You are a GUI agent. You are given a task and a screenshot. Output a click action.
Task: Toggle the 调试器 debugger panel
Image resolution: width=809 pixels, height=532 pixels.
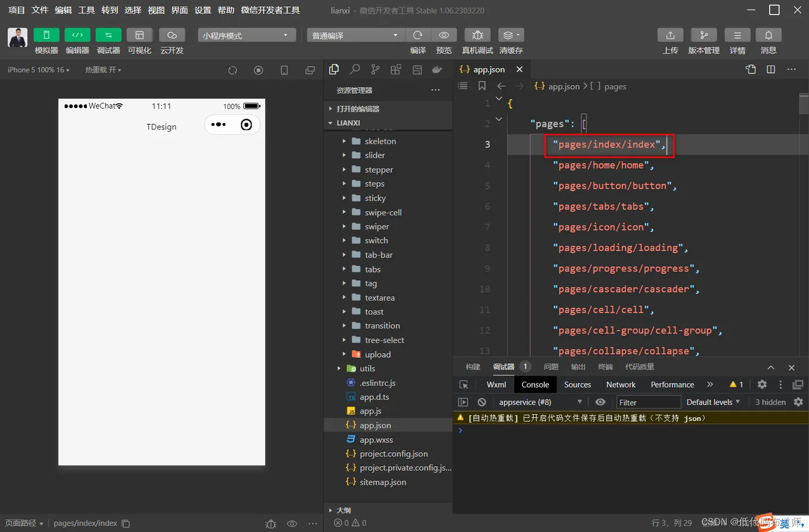(108, 35)
